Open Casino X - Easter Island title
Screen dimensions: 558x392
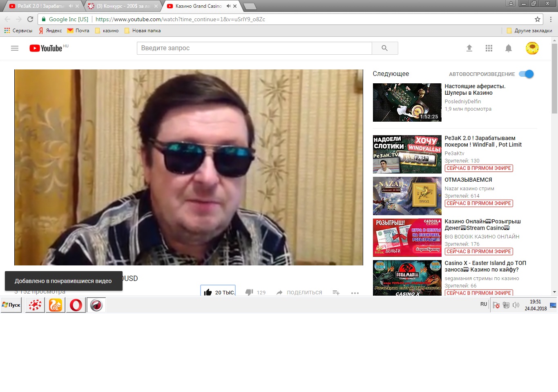486,266
